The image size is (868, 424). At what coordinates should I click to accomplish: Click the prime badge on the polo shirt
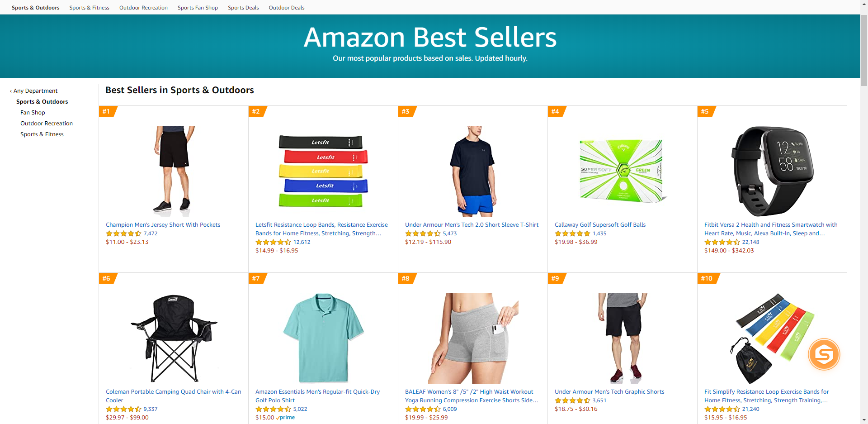click(286, 417)
